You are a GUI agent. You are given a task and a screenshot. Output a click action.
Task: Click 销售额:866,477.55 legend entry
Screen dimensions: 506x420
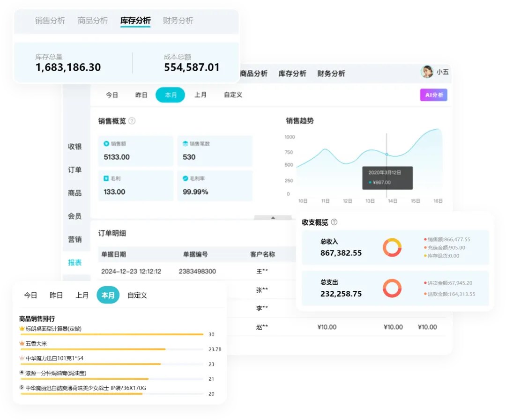coord(447,239)
